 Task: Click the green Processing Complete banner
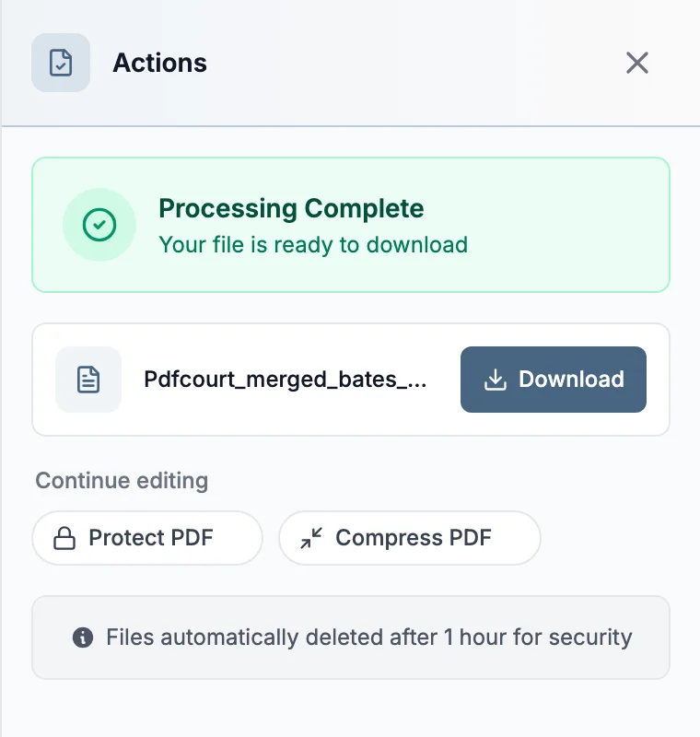(x=351, y=225)
